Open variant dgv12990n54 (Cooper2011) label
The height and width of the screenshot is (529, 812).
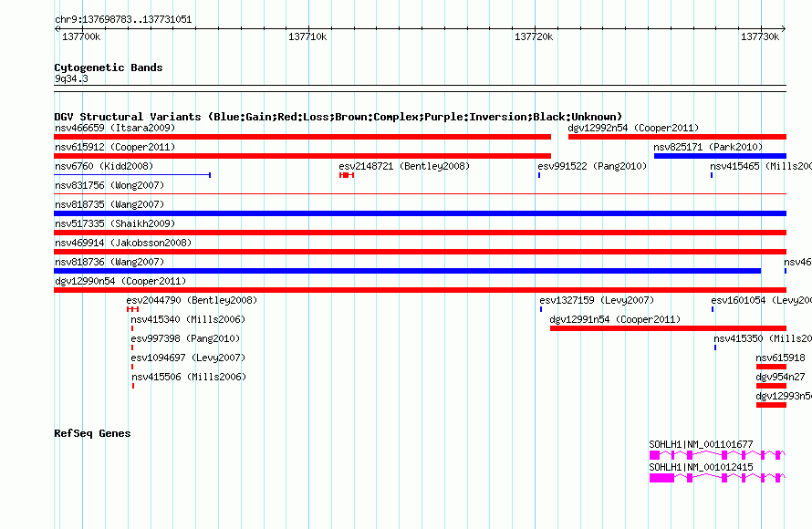(x=120, y=281)
